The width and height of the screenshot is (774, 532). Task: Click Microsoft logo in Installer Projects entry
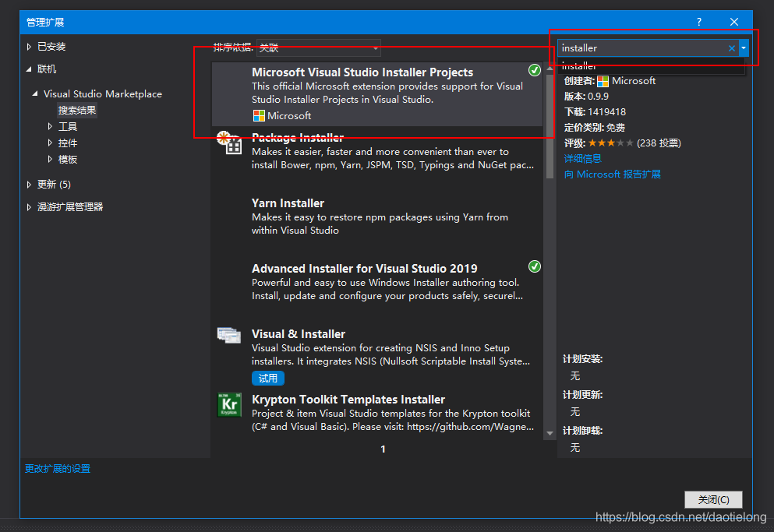259,116
